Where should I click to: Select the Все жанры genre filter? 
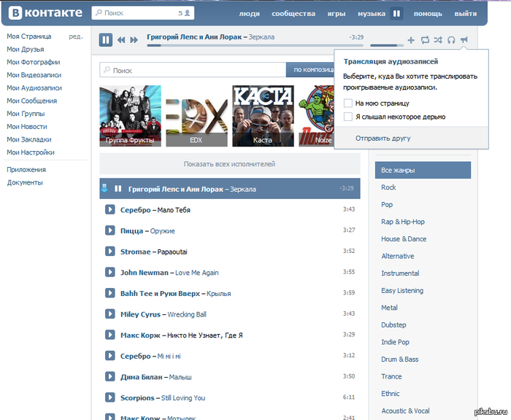pos(423,170)
